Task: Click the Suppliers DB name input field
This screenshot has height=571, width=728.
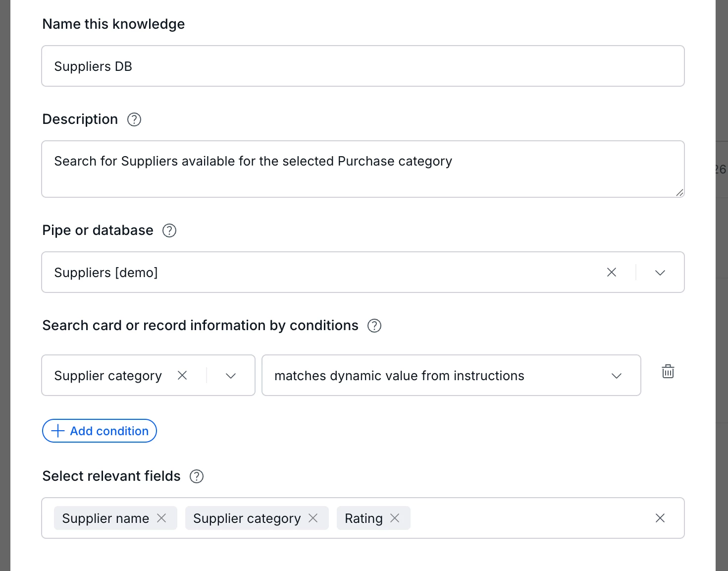Action: [x=363, y=66]
